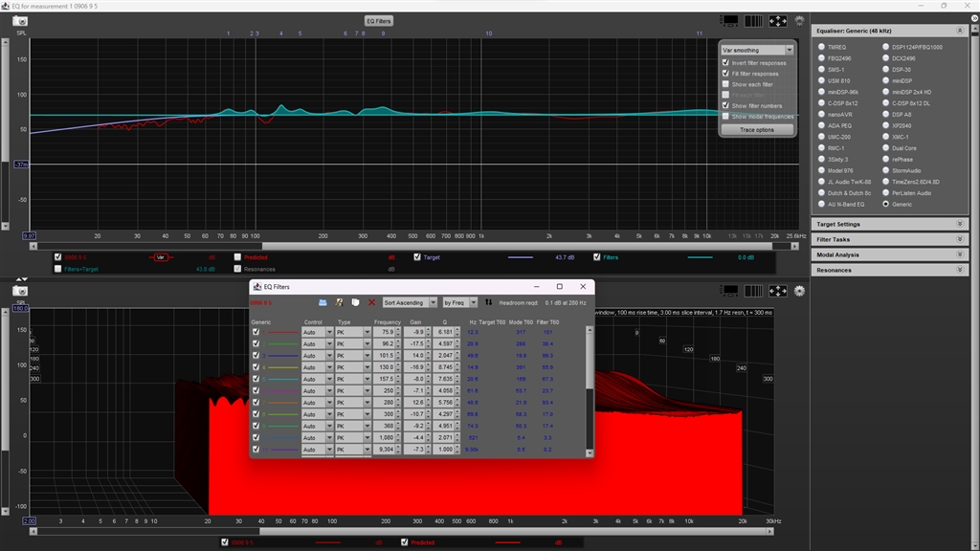Collapse right panel with double-chevron icon
This screenshot has width=980, height=551.
974,19
